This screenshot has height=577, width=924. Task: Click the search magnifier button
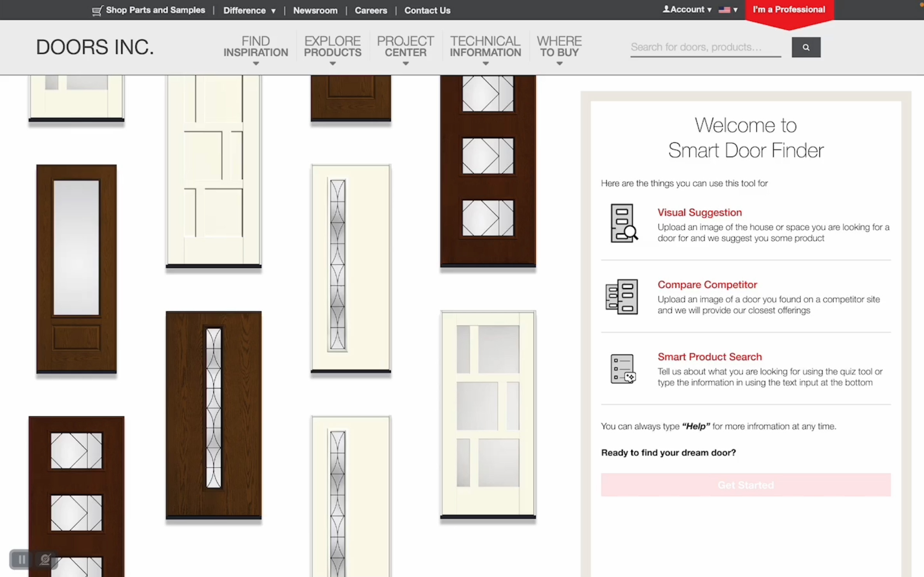(x=806, y=47)
